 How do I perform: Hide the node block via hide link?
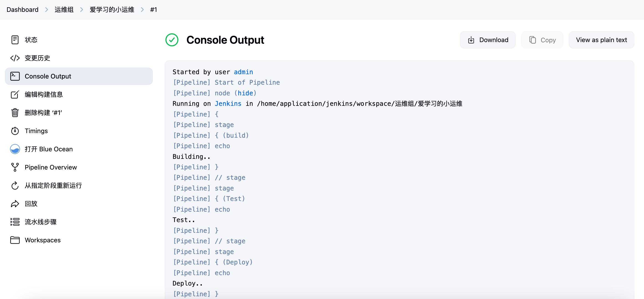click(245, 93)
